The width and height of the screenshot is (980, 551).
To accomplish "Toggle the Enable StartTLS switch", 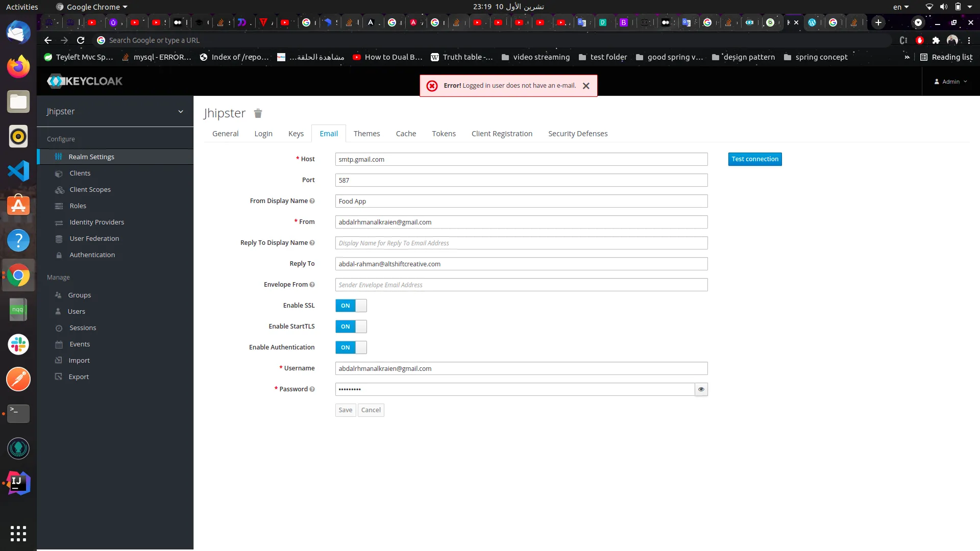I will pyautogui.click(x=351, y=327).
